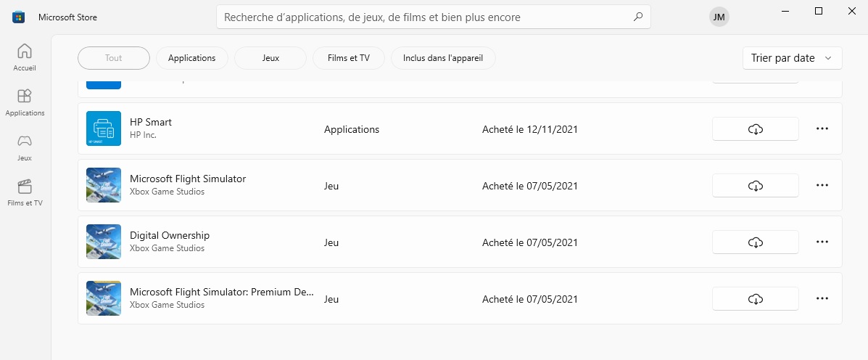Screen dimensions: 868x360
Task: Download Microsoft Flight Simulator Premium Deluxe
Action: (755, 299)
